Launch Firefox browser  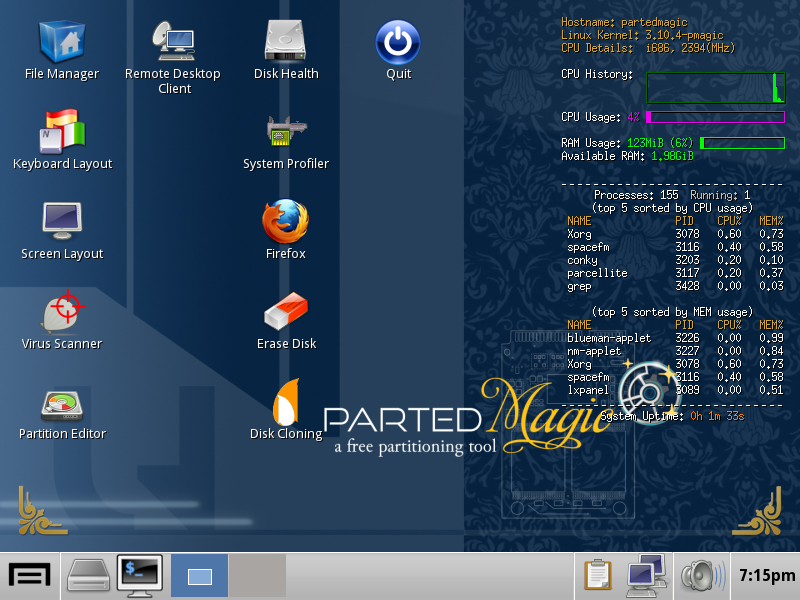pos(286,222)
